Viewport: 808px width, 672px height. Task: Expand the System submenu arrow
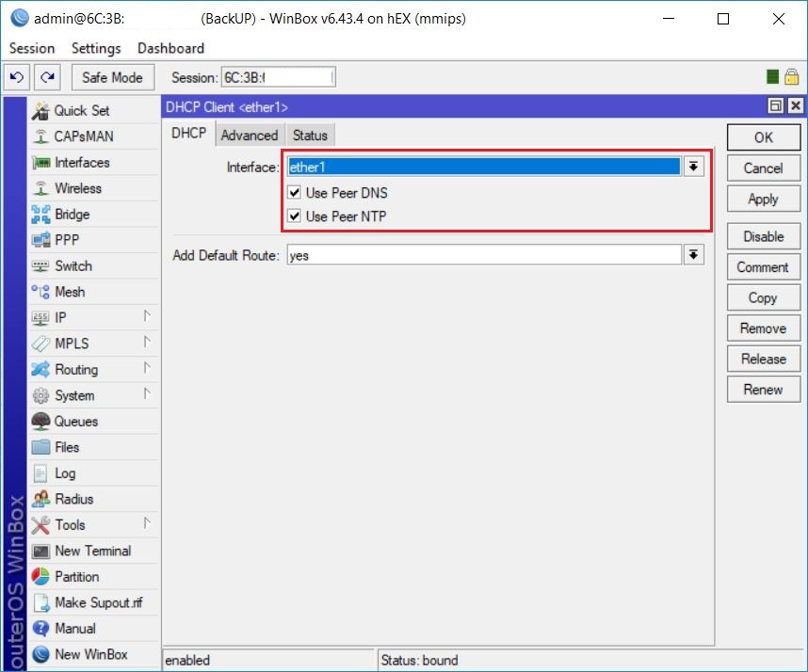[147, 394]
